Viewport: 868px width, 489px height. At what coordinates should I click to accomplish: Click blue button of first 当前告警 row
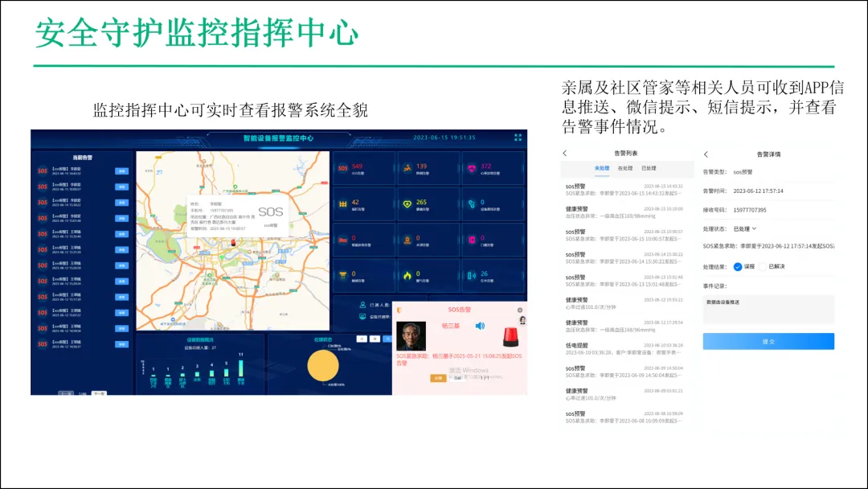121,171
